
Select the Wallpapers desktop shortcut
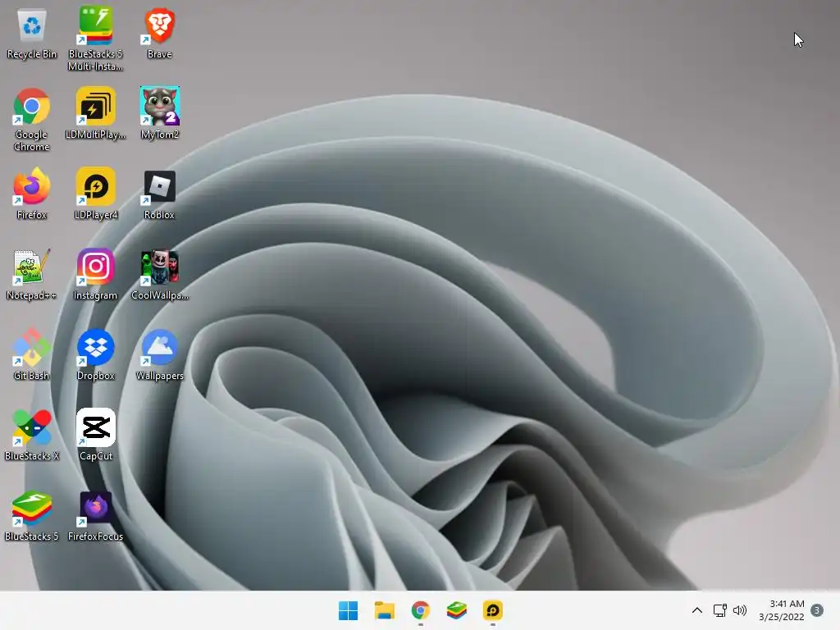160,354
